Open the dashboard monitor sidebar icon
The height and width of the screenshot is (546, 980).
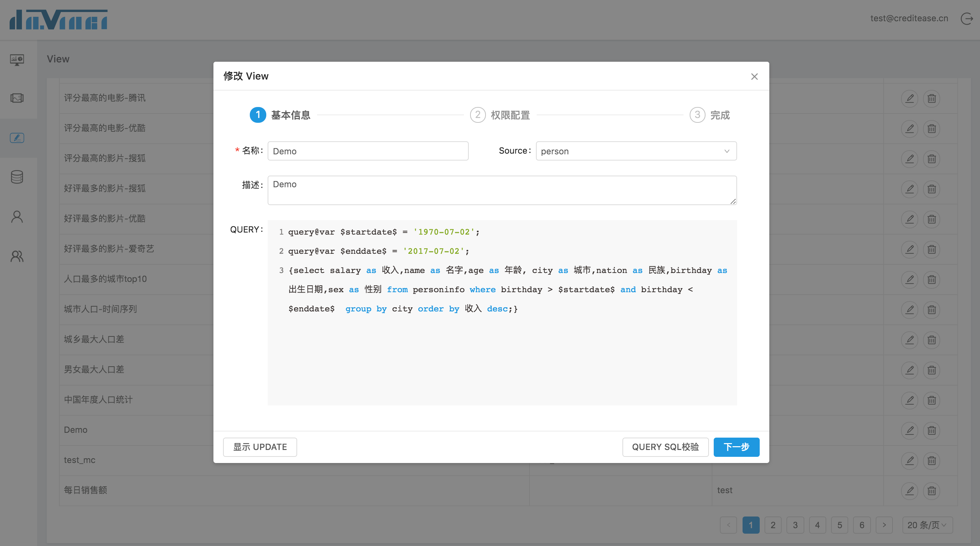17,60
